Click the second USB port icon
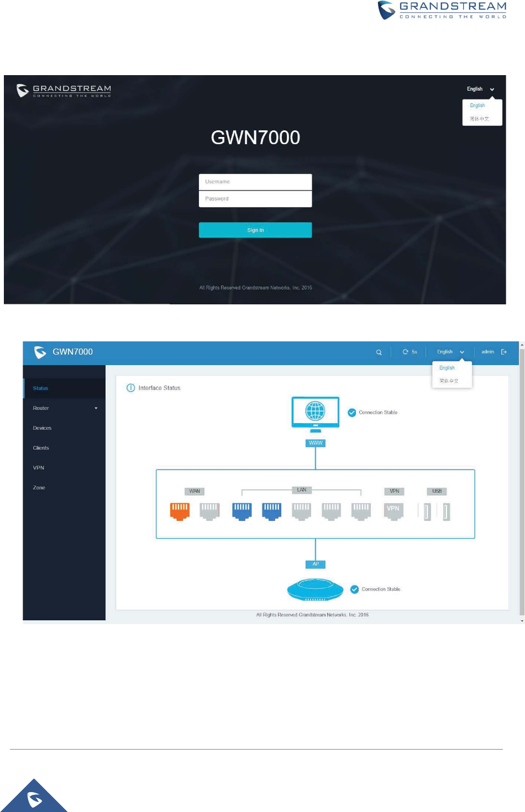 [447, 512]
